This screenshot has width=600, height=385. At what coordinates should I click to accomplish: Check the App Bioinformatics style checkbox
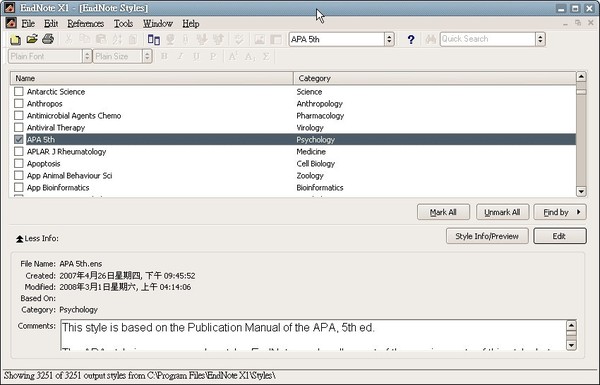click(x=18, y=187)
